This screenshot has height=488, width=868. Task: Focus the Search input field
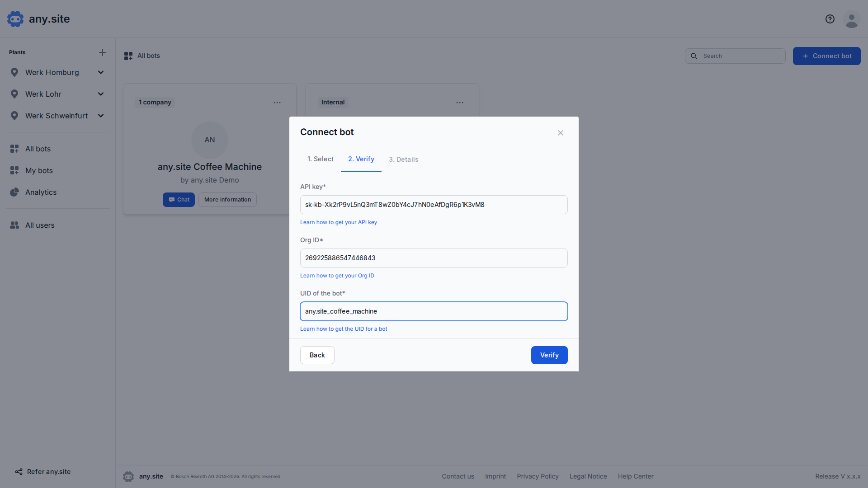[735, 56]
